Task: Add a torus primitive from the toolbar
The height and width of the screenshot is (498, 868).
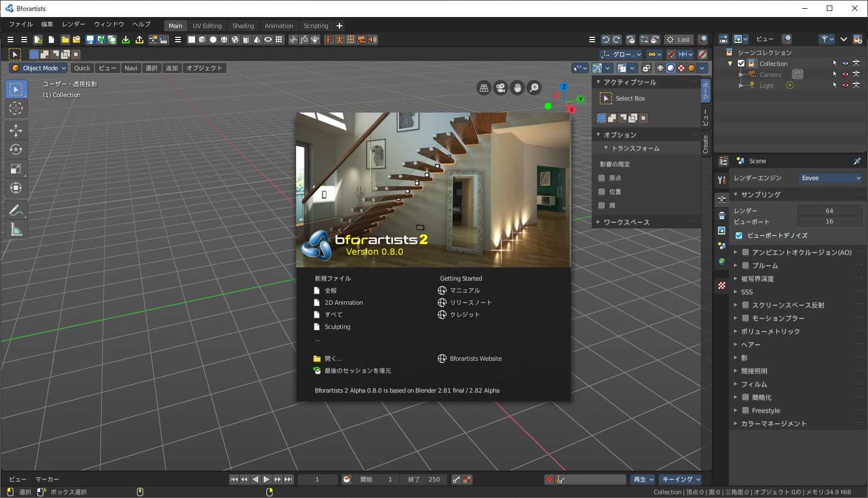Action: (268, 40)
